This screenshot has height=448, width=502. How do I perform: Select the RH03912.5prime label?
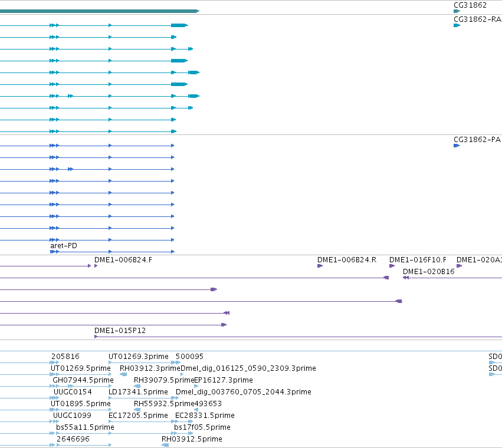pyautogui.click(x=192, y=439)
